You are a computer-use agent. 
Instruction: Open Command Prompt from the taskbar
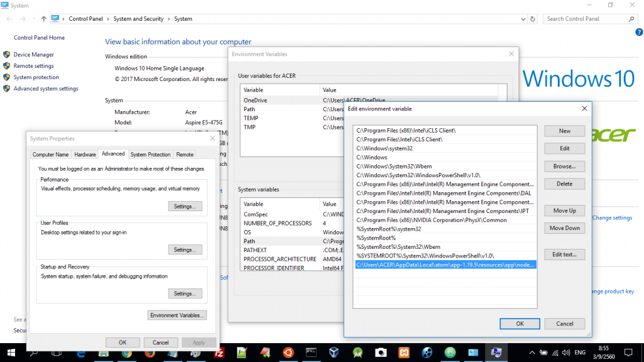point(311,353)
